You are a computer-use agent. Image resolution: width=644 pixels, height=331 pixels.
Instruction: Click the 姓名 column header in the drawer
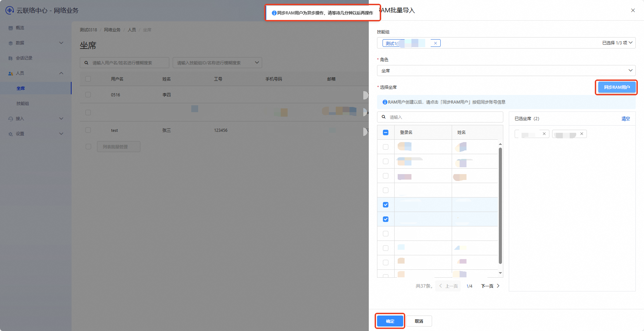click(x=461, y=132)
